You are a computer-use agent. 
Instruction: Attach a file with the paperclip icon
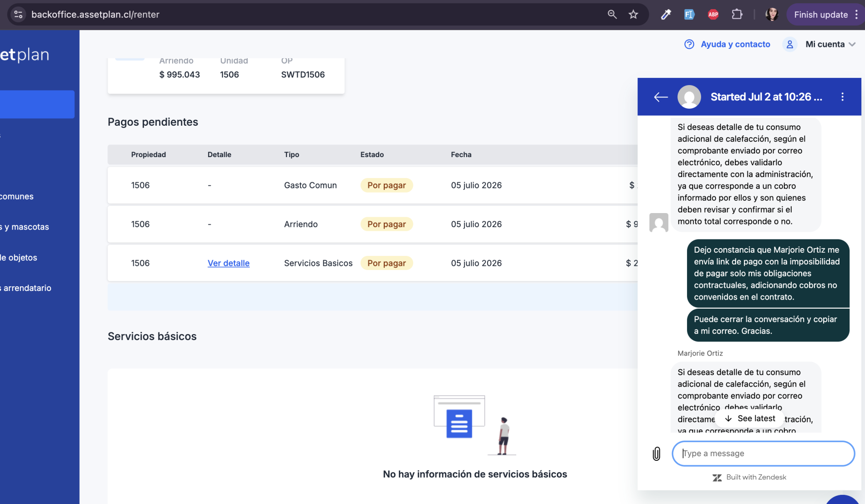click(x=656, y=453)
